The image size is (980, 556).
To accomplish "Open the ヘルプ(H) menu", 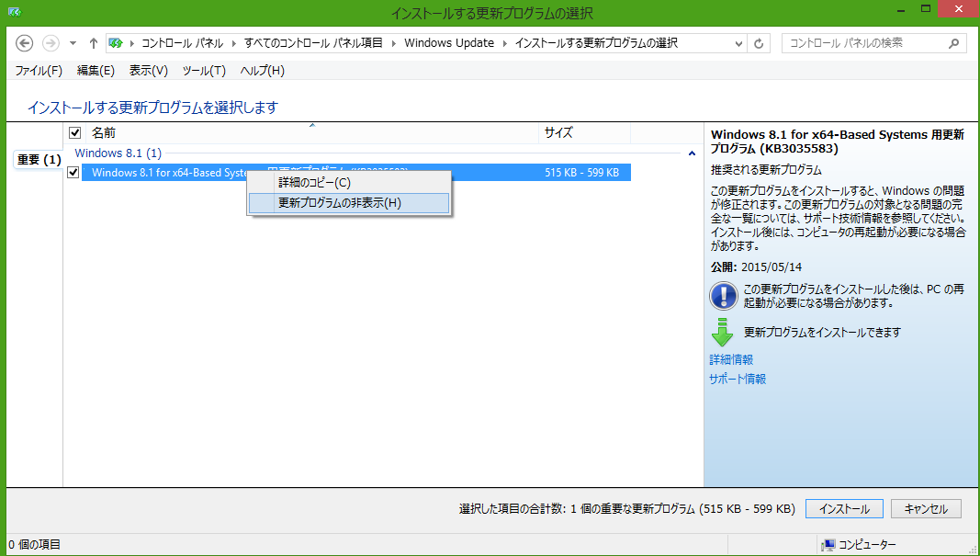I will coord(263,71).
